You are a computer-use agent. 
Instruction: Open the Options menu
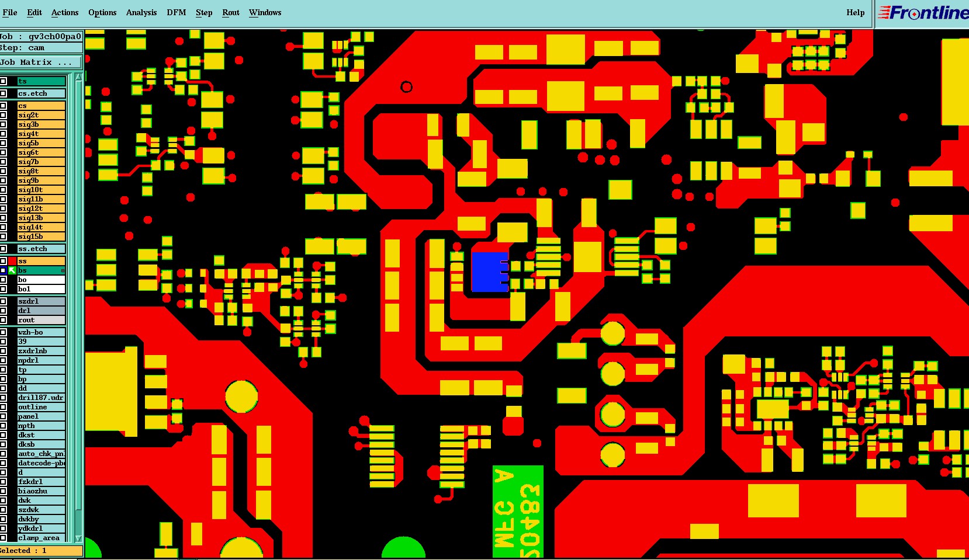coord(102,12)
